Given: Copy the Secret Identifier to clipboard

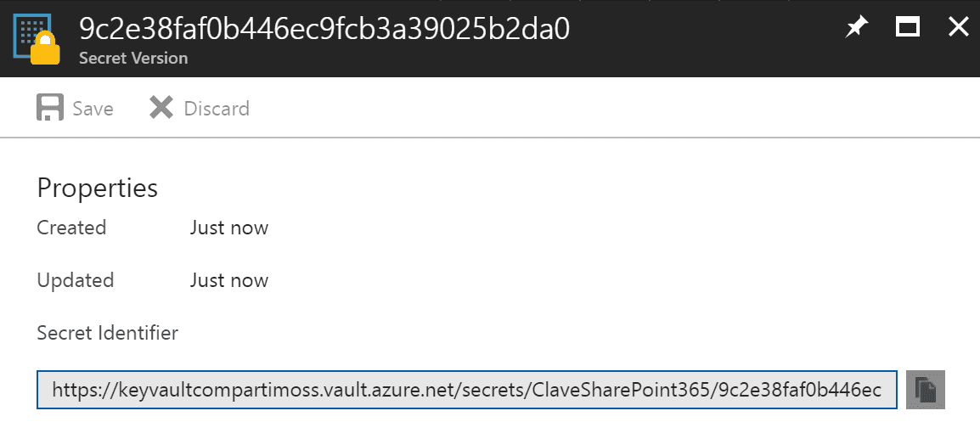Looking at the screenshot, I should (x=926, y=390).
